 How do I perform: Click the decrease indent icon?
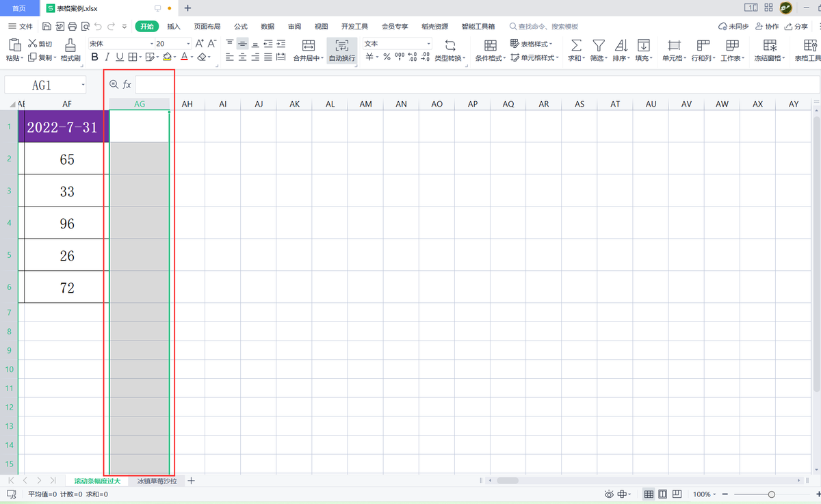point(268,43)
